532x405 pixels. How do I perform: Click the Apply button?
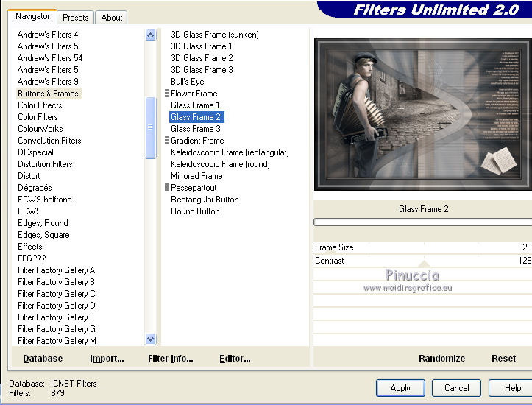400,388
